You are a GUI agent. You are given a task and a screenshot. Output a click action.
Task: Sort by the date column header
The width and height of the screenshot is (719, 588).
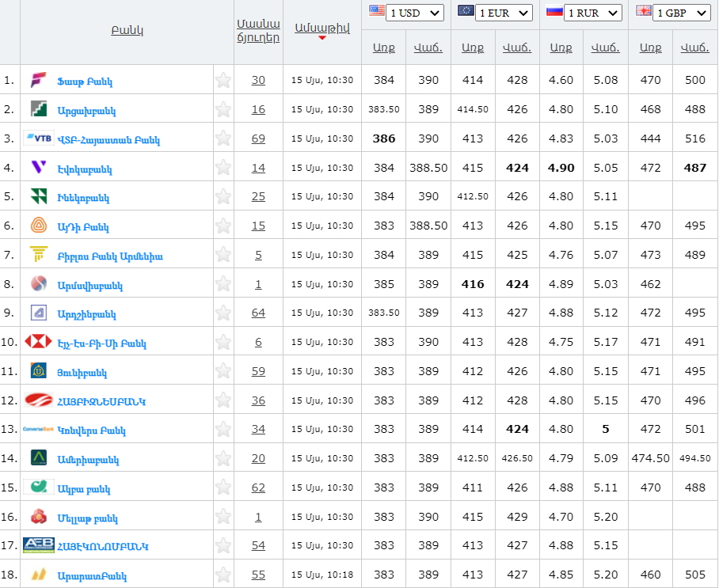pos(322,28)
